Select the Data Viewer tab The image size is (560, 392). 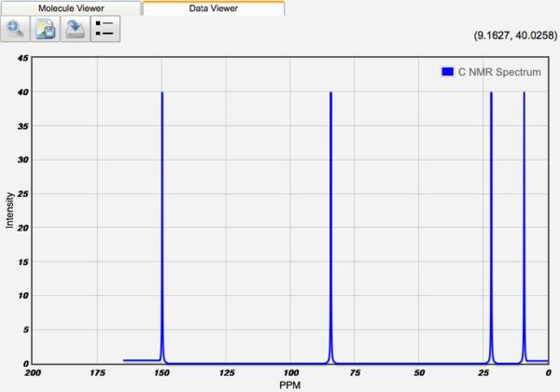(x=213, y=7)
